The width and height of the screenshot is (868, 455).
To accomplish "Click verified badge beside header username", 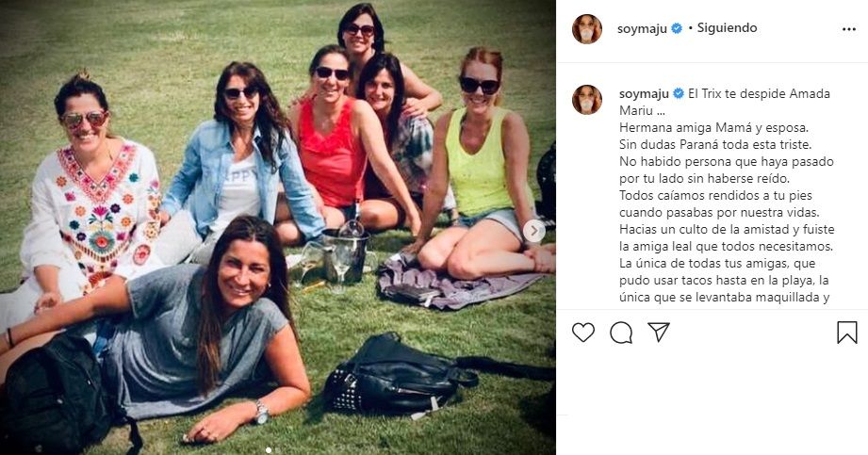I will coord(676,28).
